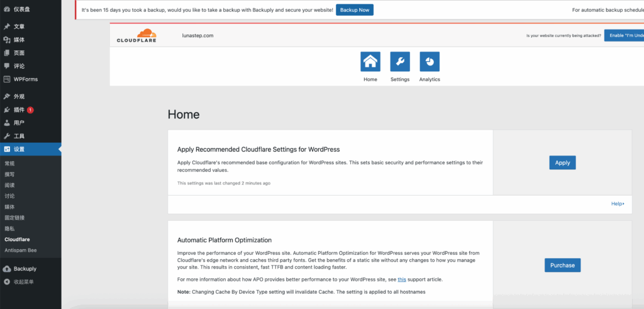Open the Cloudflare Home icon

click(x=370, y=62)
